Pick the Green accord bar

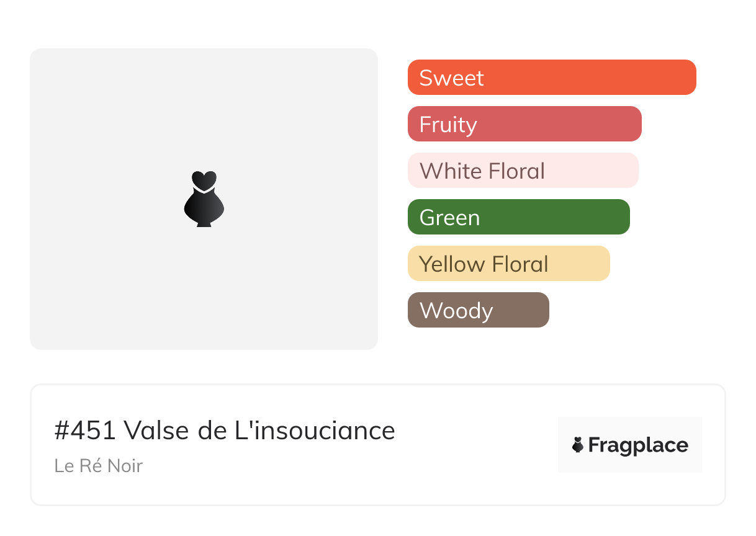point(519,217)
